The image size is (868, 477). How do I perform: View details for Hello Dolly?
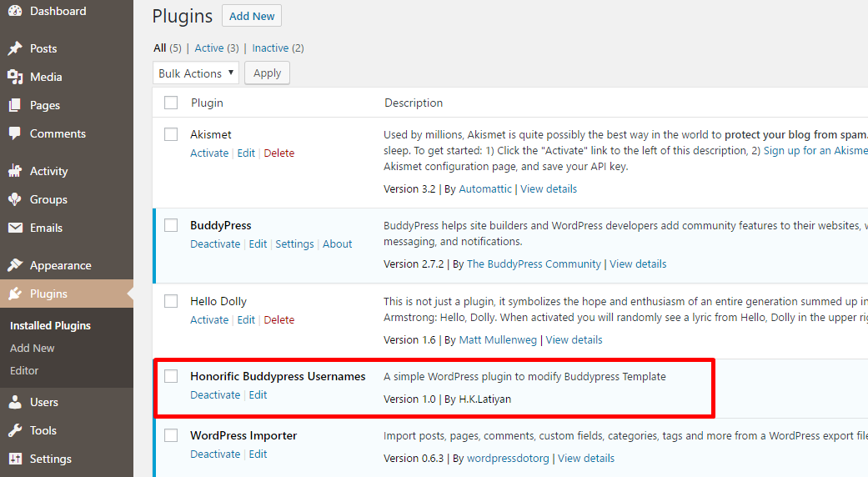point(574,340)
